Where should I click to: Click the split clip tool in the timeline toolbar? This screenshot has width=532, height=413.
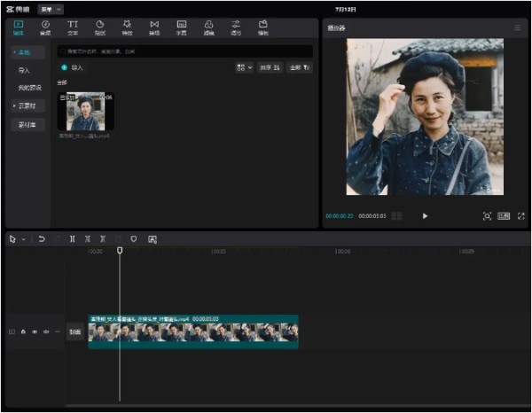coord(73,239)
